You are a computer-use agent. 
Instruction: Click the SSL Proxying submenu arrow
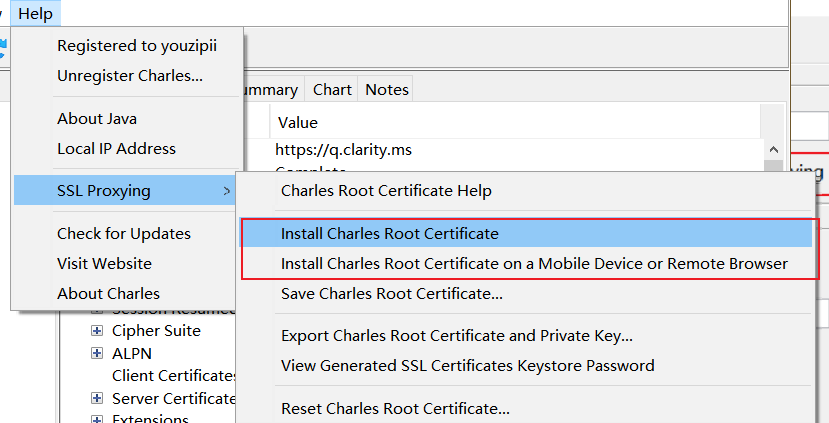tap(227, 190)
